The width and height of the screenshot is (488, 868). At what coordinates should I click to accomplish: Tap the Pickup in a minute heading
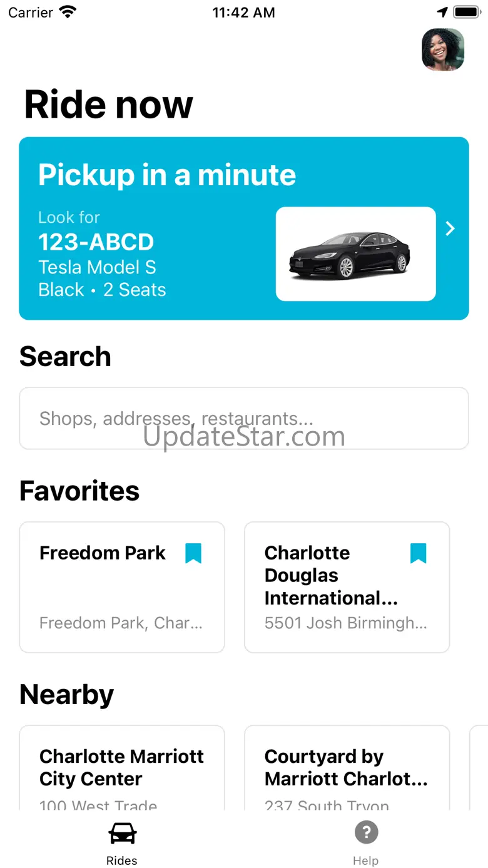coord(167,175)
